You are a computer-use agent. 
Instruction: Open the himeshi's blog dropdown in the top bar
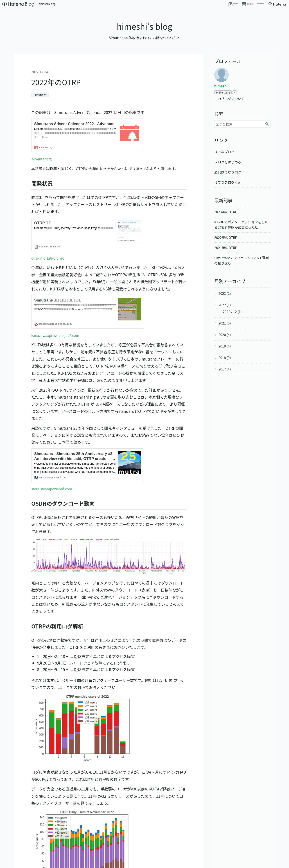tap(48, 4)
